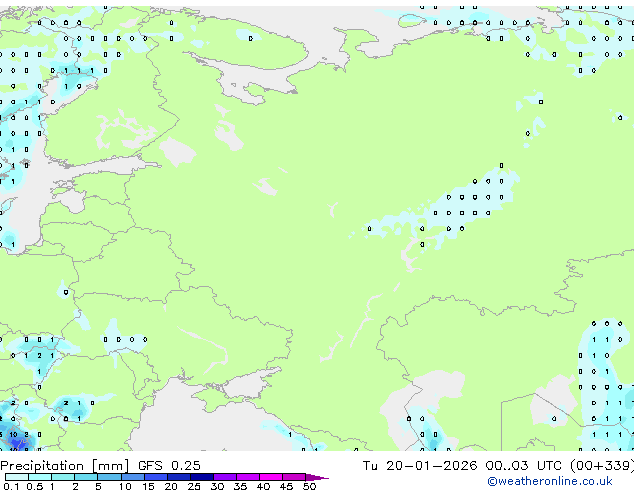Click the '(00+339)' forecast offset text
Viewport: 634px width, 490px height.
[602, 465]
